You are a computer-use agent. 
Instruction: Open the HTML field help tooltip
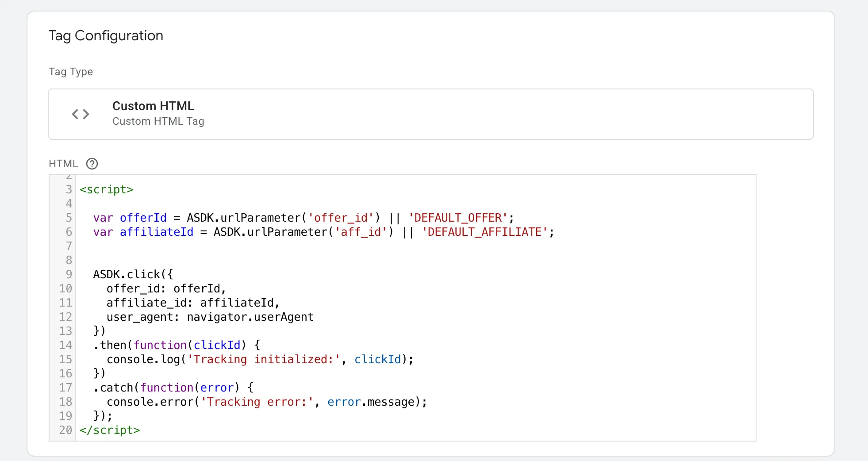click(x=92, y=164)
